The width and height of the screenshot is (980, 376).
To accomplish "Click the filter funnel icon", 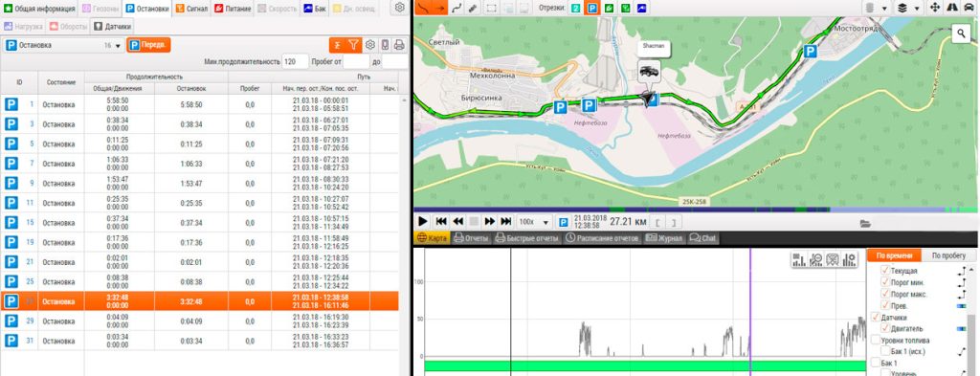I will tap(354, 45).
